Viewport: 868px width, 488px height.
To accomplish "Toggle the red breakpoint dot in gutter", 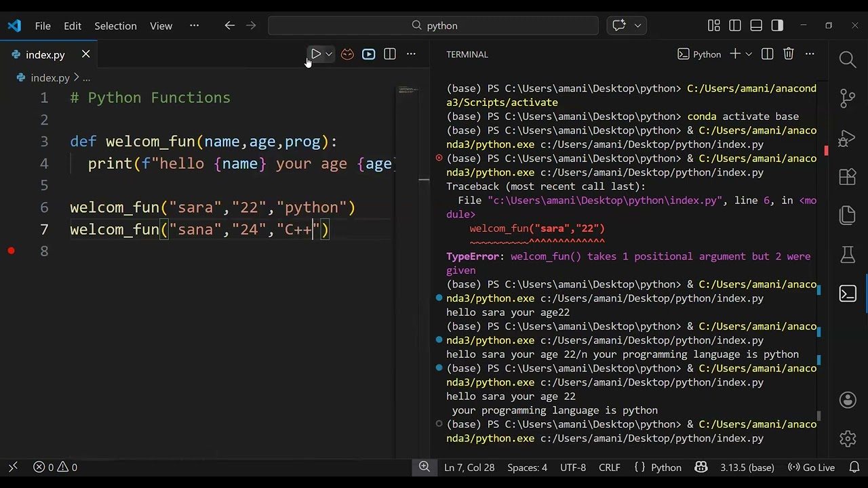I will pos(11,251).
